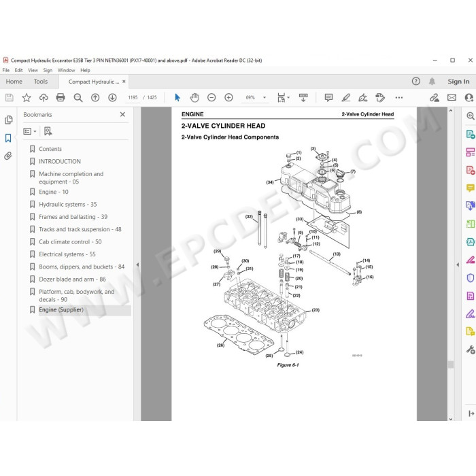Click the Sign In link

458,82
